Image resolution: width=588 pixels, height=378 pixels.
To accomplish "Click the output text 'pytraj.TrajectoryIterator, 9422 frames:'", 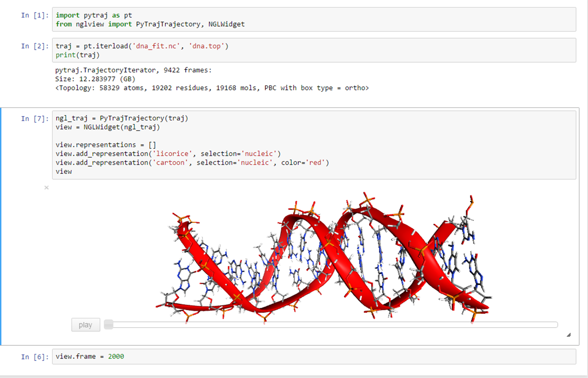I will 134,70.
